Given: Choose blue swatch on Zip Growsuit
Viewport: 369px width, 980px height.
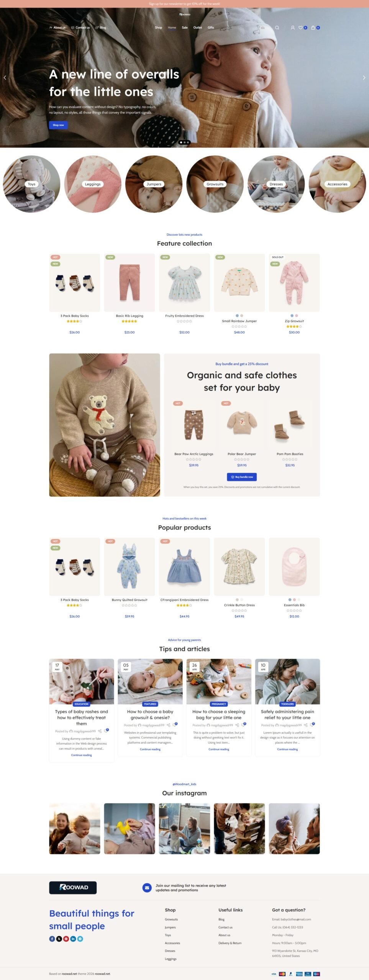Looking at the screenshot, I should click(292, 316).
